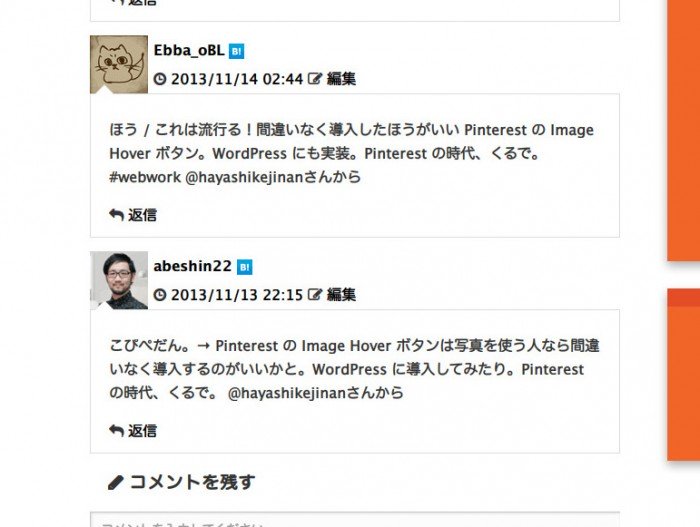700x527 pixels.
Task: Click the clock icon beside 2013/11/13 22:15
Action: pos(160,295)
